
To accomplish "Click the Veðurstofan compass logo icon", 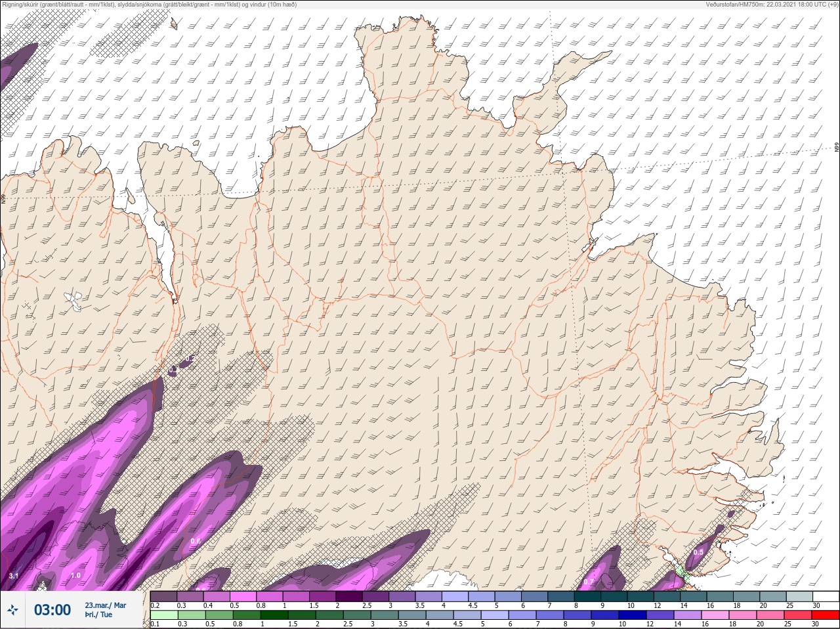I will coord(12,610).
